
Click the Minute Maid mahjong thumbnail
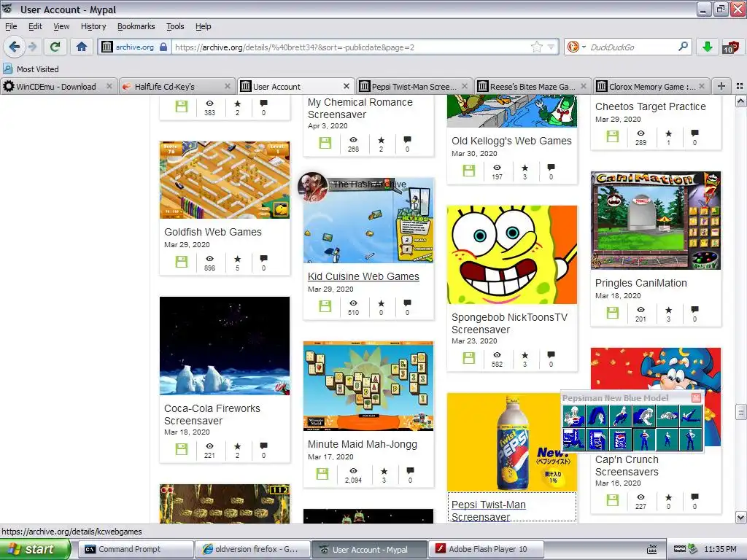coord(368,386)
